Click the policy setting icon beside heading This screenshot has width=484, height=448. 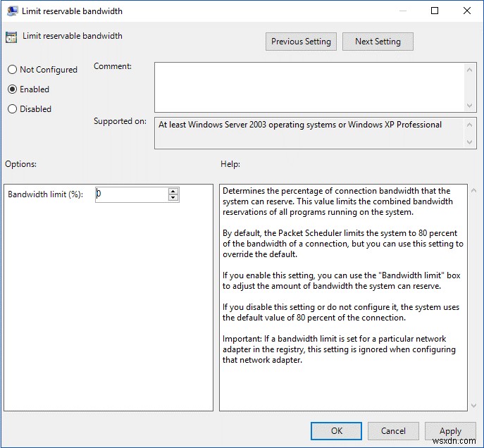(x=11, y=37)
